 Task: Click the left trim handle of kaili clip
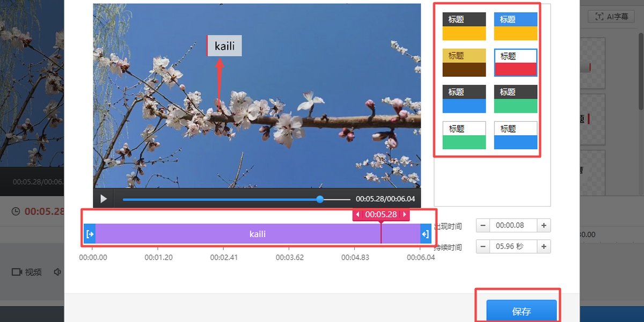90,234
